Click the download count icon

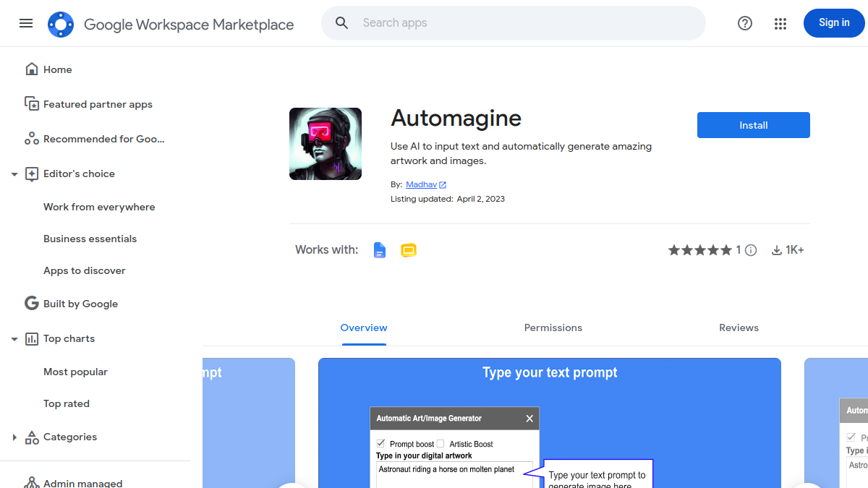777,250
